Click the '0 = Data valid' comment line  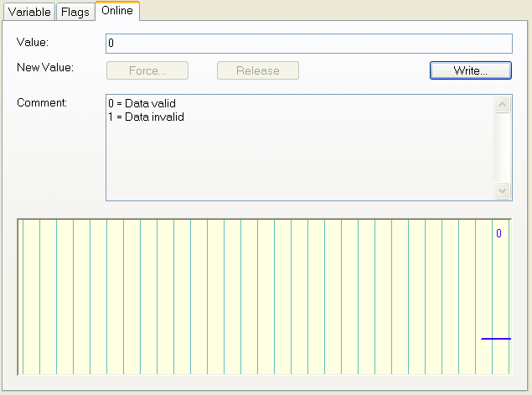coord(142,103)
